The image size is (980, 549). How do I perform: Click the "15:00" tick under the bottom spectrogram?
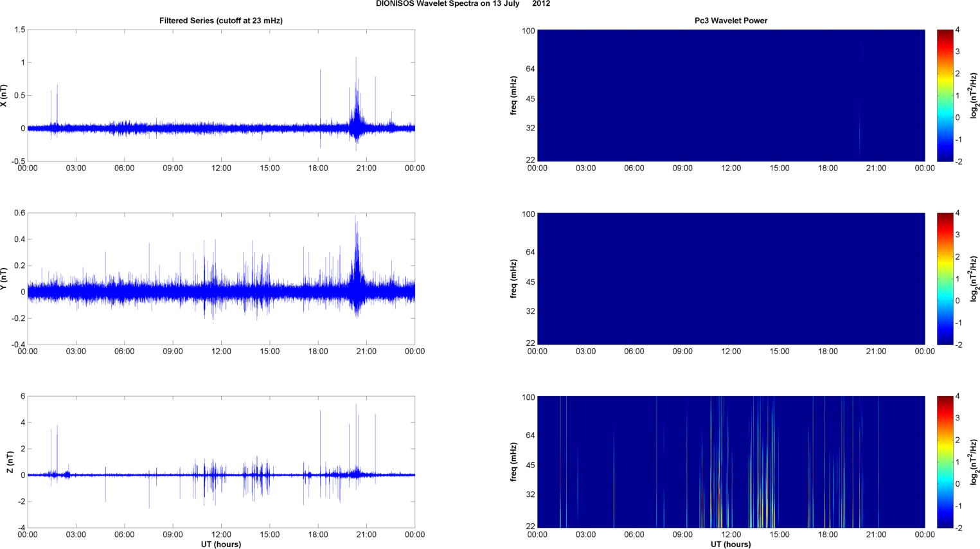click(780, 534)
